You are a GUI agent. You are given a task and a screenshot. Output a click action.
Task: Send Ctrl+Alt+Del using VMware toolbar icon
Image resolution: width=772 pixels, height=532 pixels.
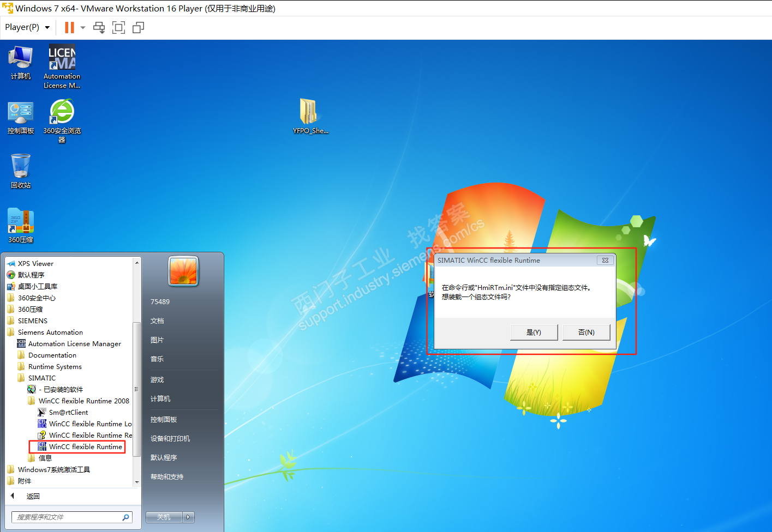coord(99,27)
